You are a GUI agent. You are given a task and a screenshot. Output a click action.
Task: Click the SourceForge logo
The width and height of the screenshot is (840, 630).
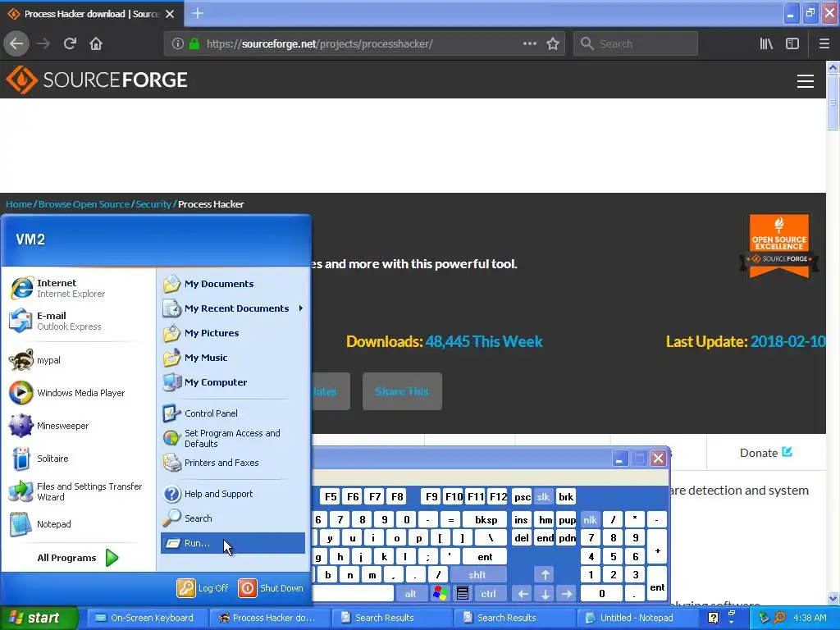[x=97, y=80]
